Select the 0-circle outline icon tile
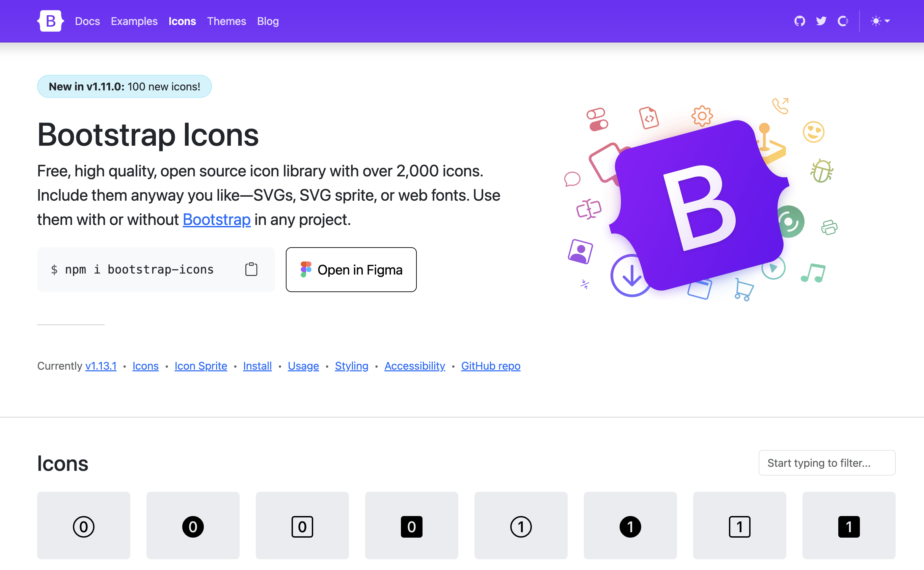Viewport: 924px width, 570px height. pyautogui.click(x=83, y=525)
